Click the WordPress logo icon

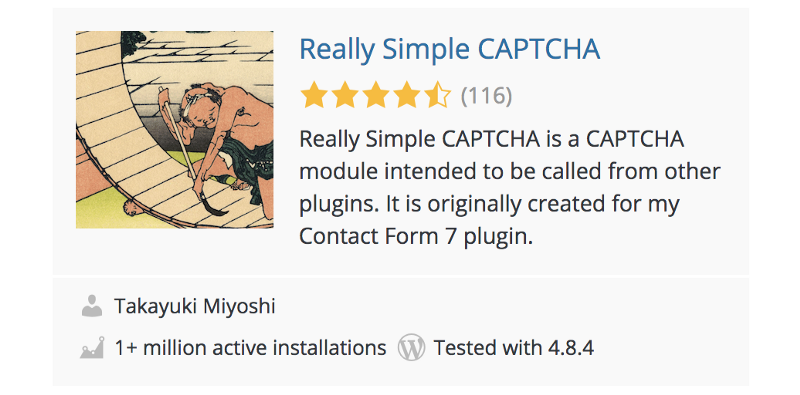[x=411, y=348]
